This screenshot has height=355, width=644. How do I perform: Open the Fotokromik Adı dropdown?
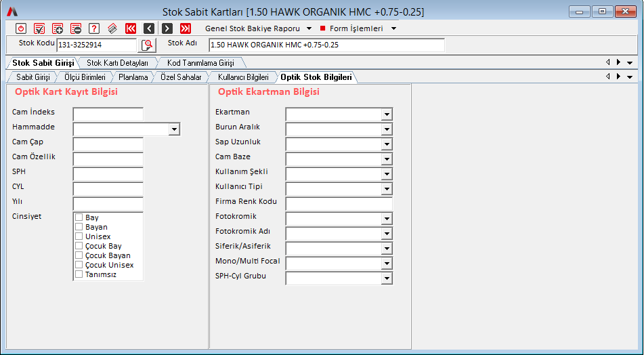[x=387, y=234]
